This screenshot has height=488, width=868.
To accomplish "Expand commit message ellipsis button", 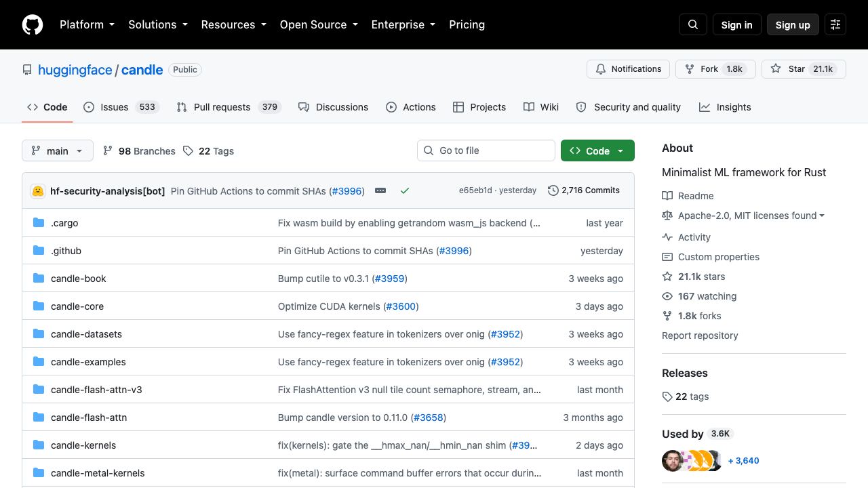I will tap(380, 190).
